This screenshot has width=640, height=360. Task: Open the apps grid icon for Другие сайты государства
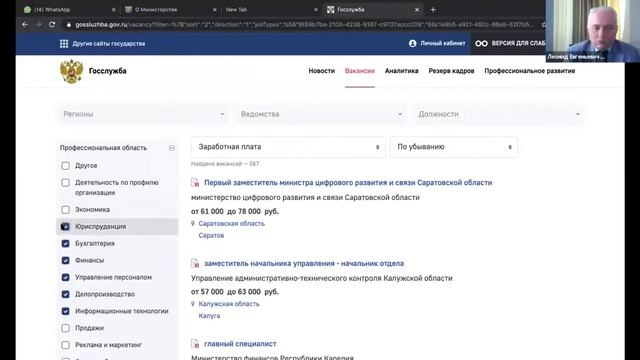coord(64,44)
